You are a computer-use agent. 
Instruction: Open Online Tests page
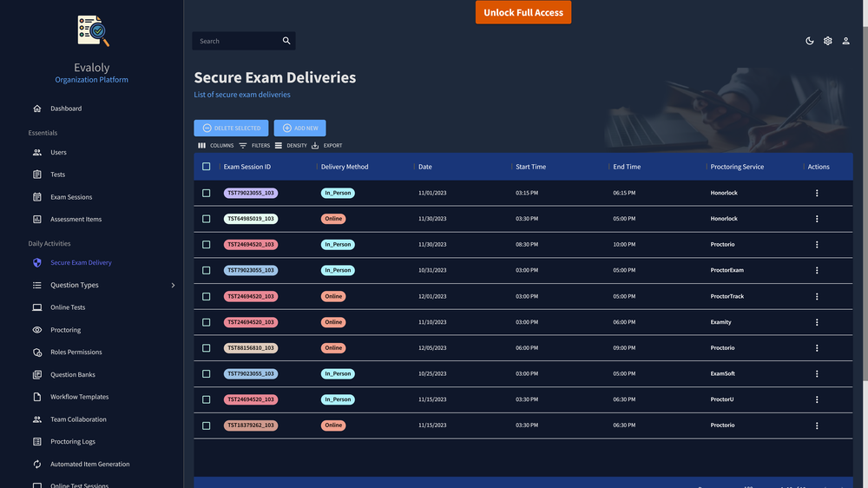coord(68,307)
